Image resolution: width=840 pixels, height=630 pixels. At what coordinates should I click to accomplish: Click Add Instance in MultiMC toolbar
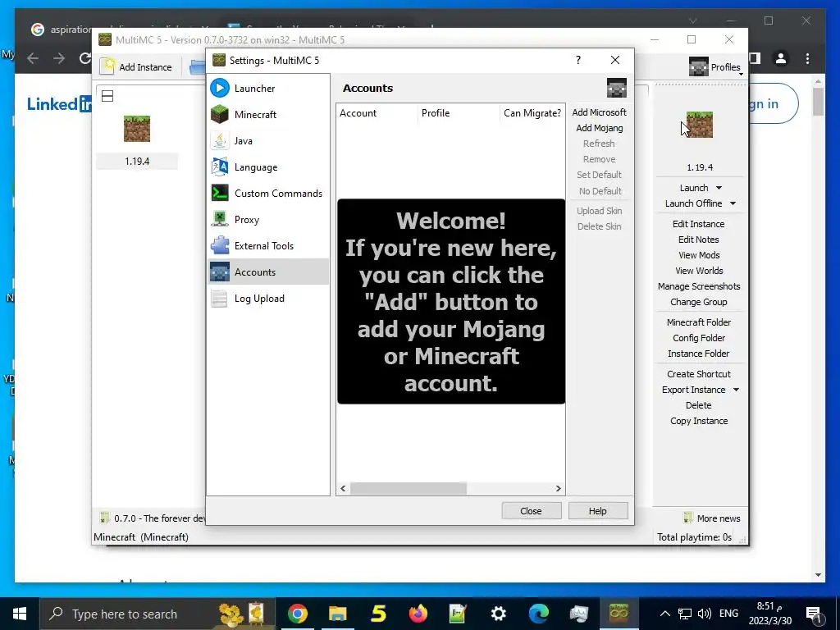(x=138, y=67)
